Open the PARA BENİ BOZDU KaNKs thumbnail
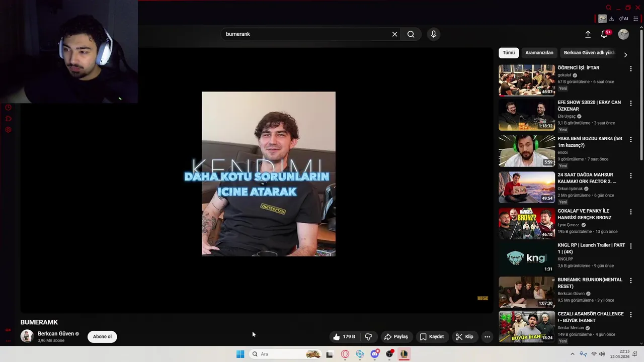Viewport: 644px width, 362px height. (527, 151)
